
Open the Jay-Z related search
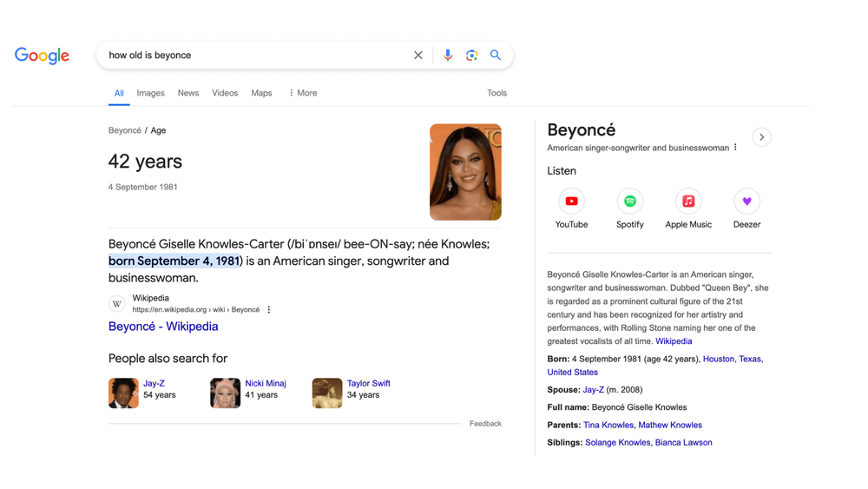click(x=154, y=383)
